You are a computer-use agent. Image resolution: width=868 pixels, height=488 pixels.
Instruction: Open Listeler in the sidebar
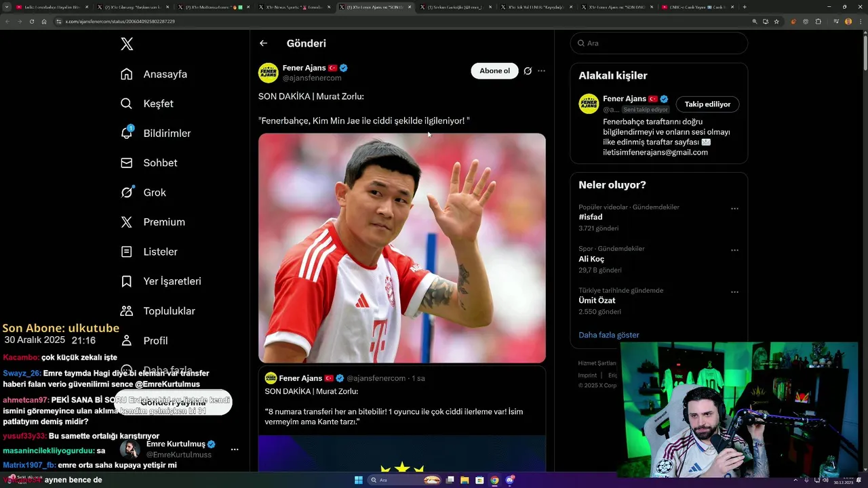[149, 251]
